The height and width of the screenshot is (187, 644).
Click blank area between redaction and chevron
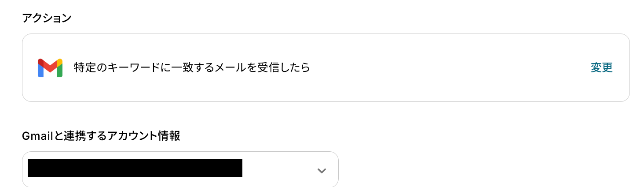point(278,169)
